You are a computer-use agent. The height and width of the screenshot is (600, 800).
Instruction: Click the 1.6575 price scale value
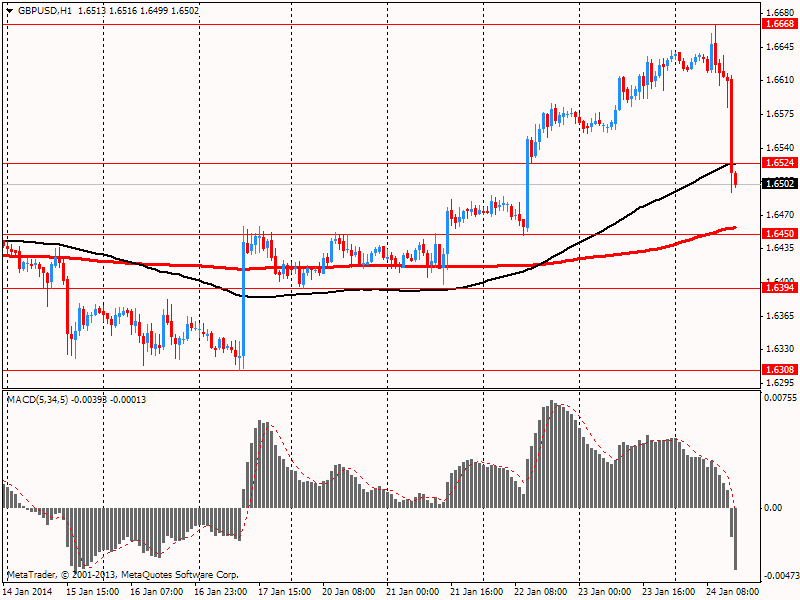tap(781, 114)
